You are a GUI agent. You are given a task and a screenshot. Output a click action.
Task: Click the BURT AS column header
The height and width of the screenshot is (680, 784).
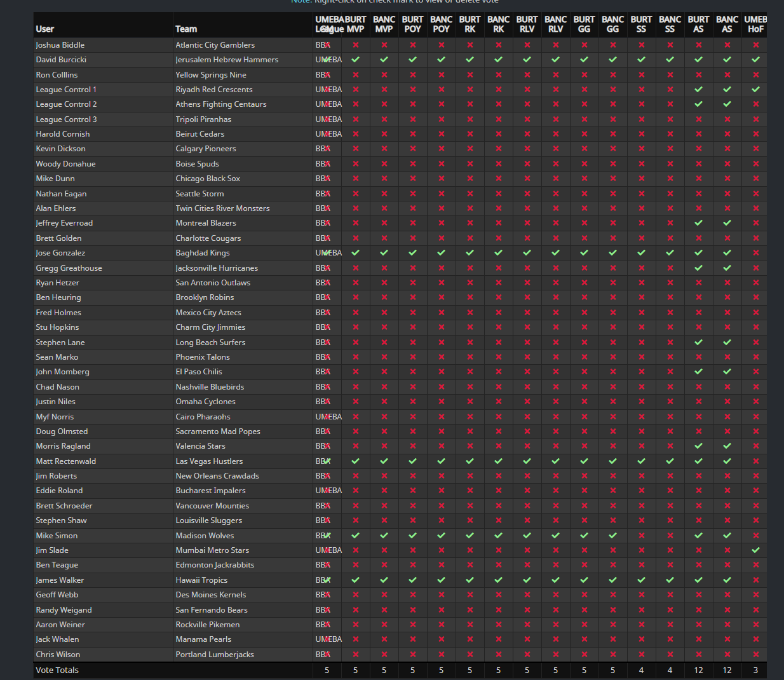tap(698, 24)
